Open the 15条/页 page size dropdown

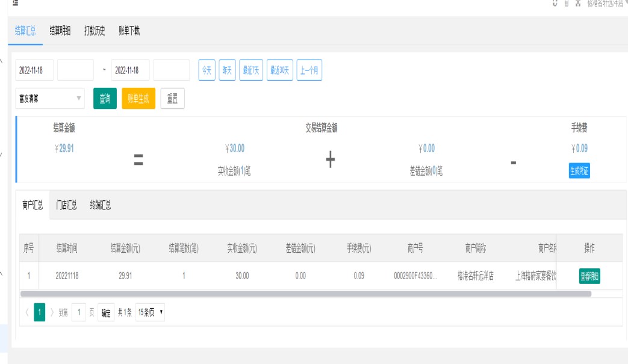[x=150, y=313]
